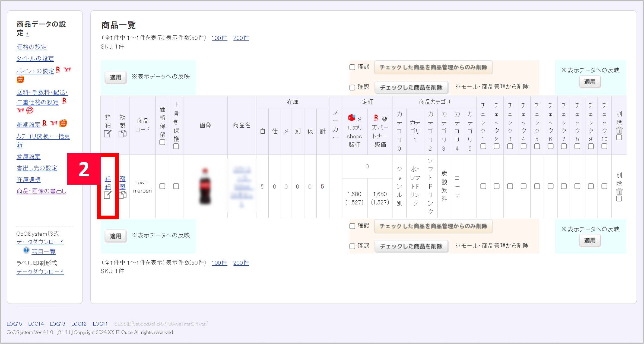Click the top 100件 display count link

pos(219,38)
